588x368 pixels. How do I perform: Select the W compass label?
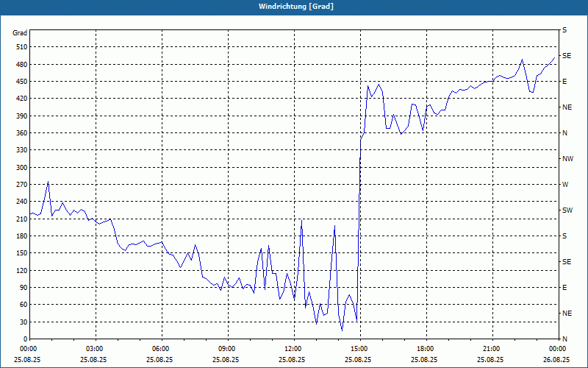(x=565, y=185)
